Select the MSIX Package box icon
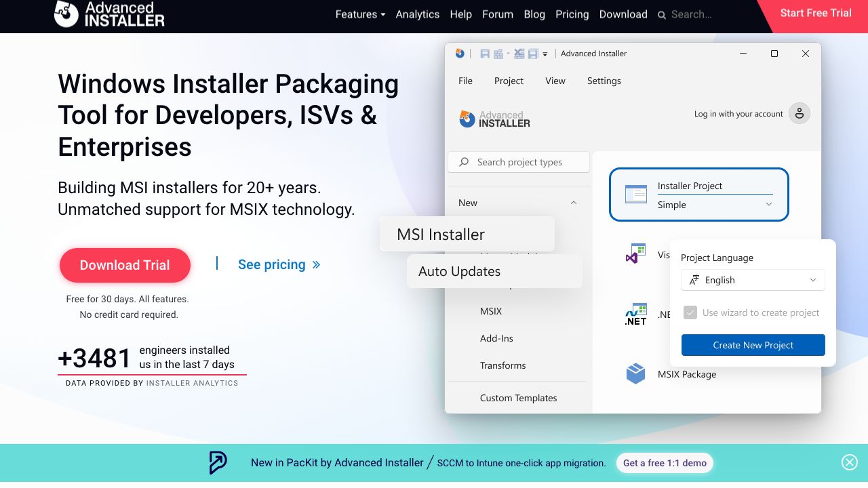Image resolution: width=868 pixels, height=488 pixels. pos(635,373)
